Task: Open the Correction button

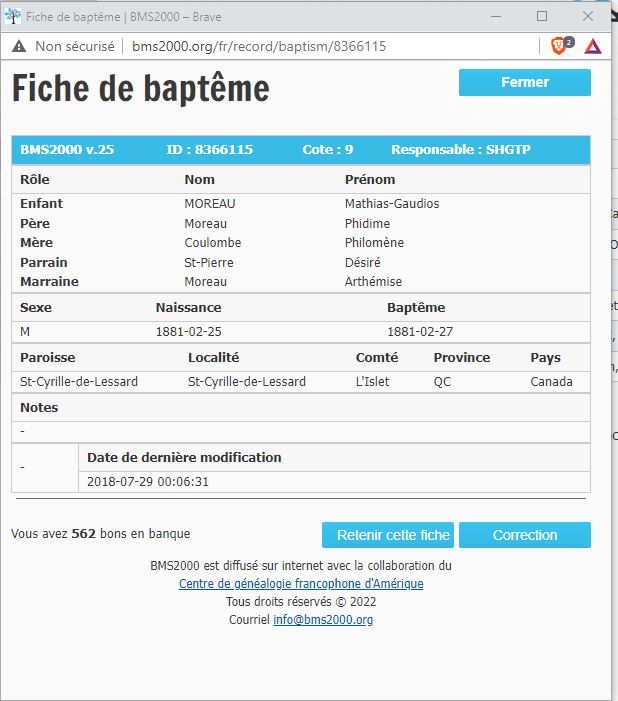Action: pos(525,535)
